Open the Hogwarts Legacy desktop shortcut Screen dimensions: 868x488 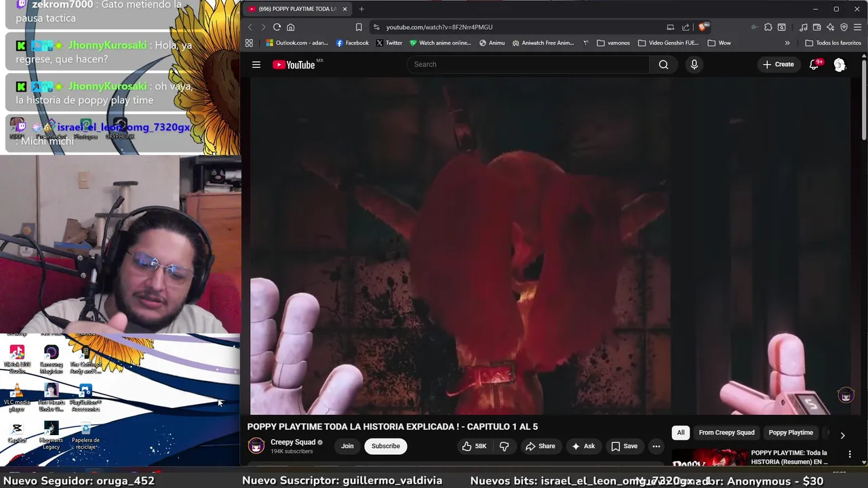tap(52, 435)
